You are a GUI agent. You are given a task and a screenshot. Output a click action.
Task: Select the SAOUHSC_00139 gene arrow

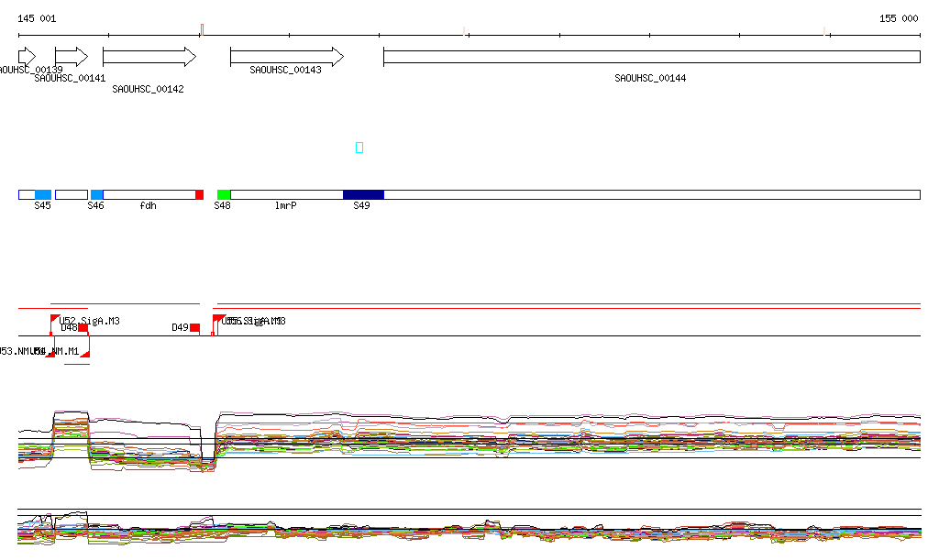click(x=26, y=57)
